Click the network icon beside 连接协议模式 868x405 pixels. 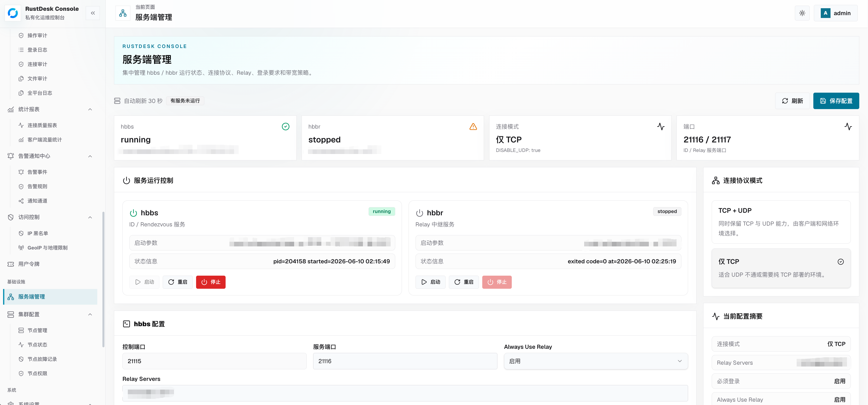716,181
